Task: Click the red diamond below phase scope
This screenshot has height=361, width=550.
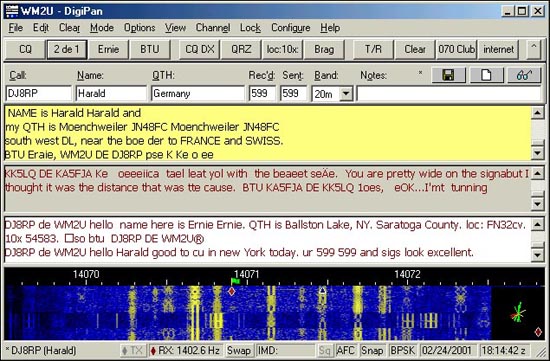Action: (x=538, y=332)
